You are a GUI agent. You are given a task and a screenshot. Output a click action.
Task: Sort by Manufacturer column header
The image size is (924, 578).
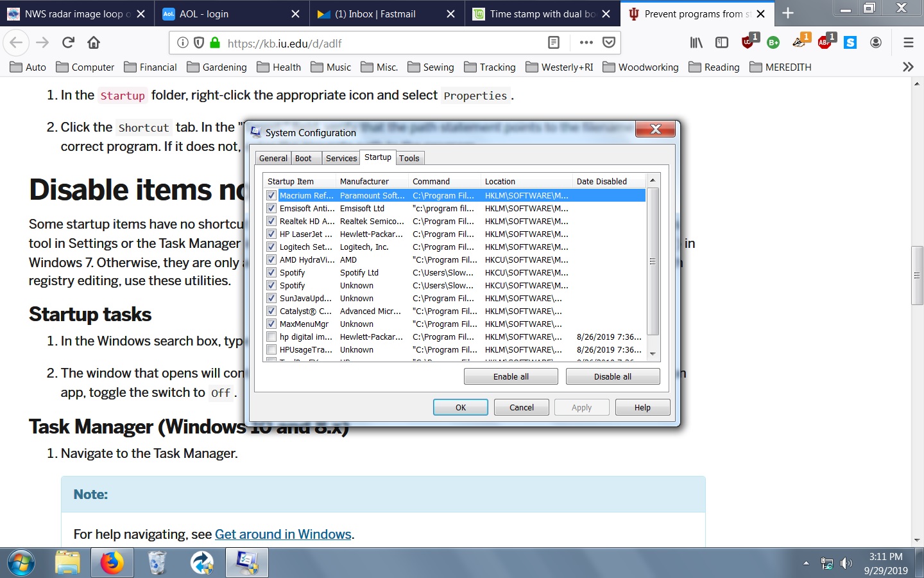click(372, 181)
